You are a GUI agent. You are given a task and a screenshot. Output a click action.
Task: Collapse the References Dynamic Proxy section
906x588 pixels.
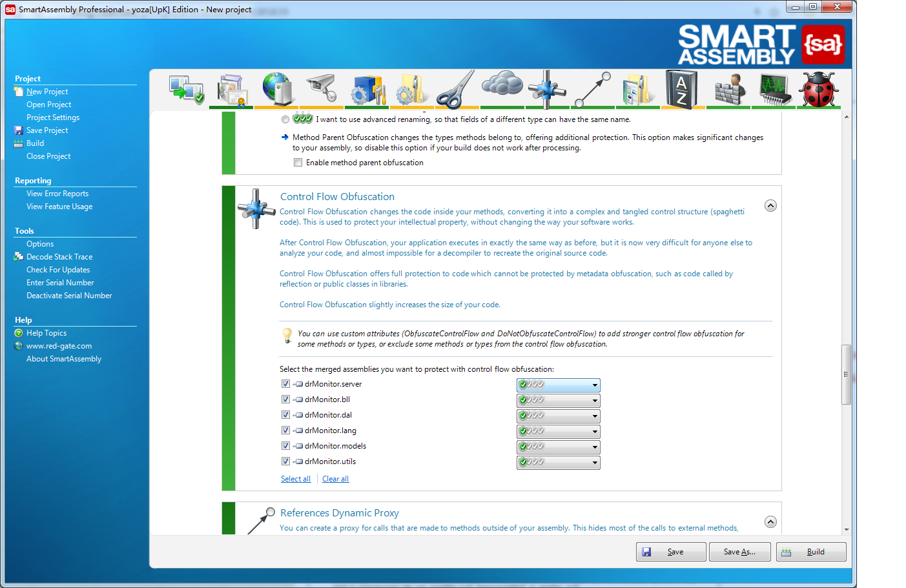[770, 522]
